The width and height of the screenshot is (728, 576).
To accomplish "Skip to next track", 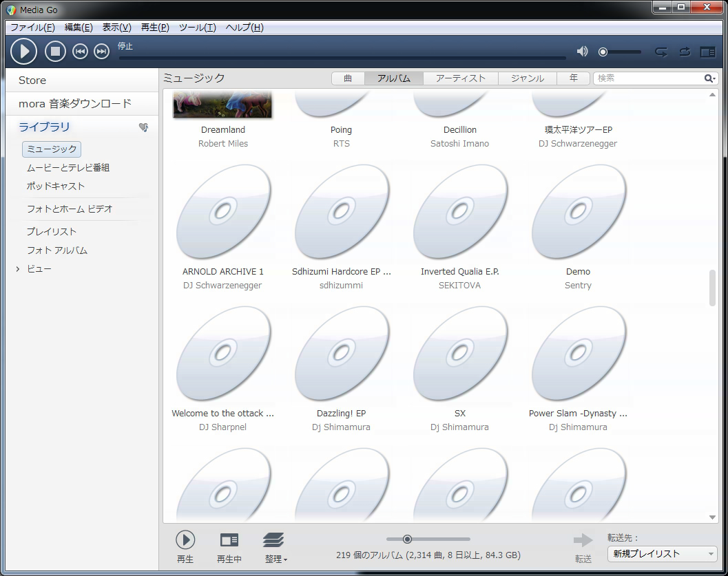I will tap(102, 52).
